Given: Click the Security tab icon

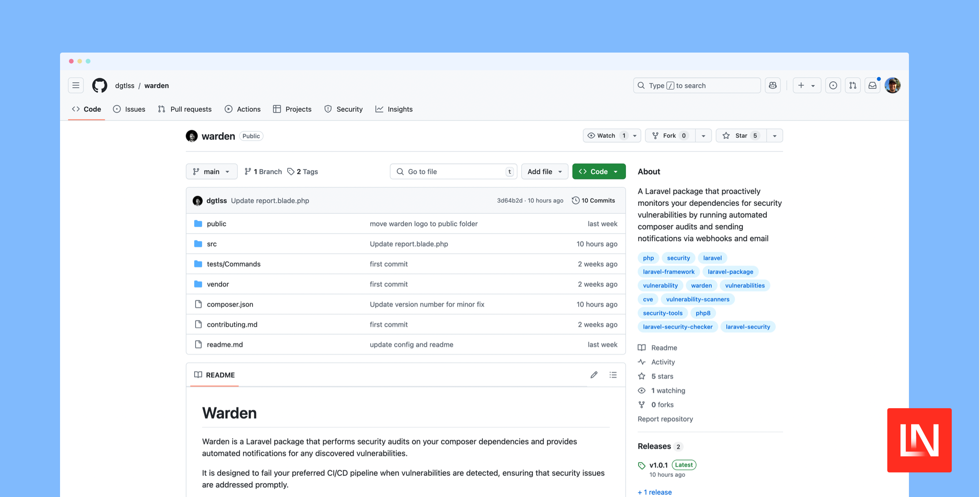Looking at the screenshot, I should point(328,109).
